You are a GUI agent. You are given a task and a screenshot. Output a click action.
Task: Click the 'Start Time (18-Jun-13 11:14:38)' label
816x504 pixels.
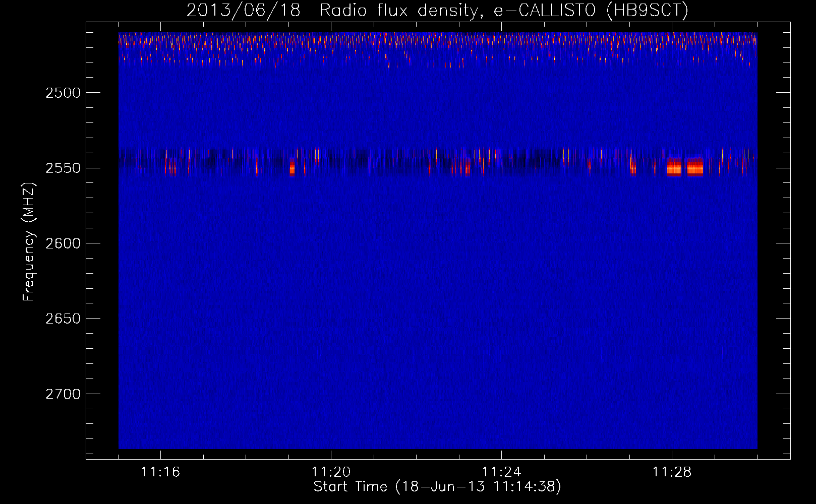(x=437, y=487)
